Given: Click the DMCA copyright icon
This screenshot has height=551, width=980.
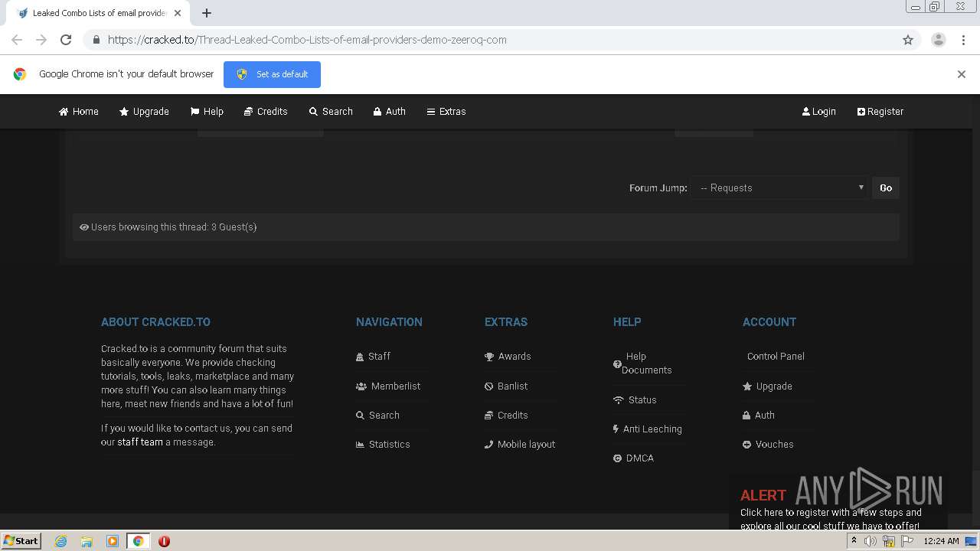Looking at the screenshot, I should pos(617,458).
